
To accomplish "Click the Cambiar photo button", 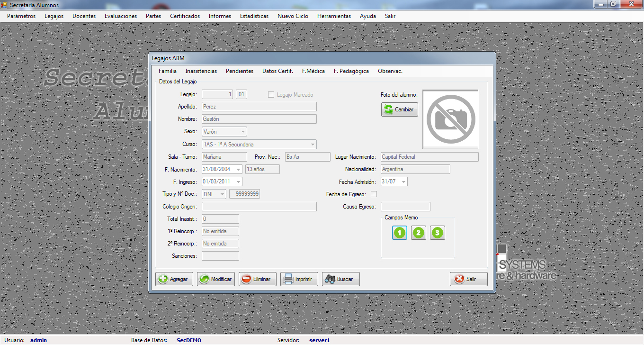I will [399, 109].
